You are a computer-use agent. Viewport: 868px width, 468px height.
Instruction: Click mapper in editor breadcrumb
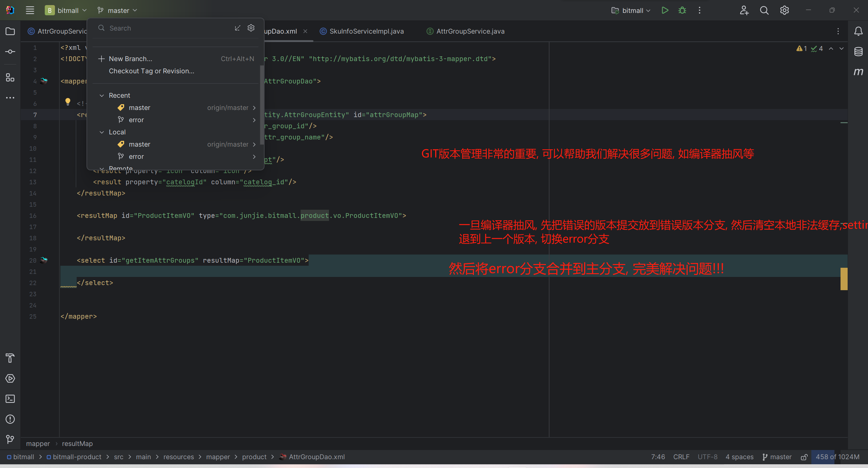pyautogui.click(x=38, y=444)
